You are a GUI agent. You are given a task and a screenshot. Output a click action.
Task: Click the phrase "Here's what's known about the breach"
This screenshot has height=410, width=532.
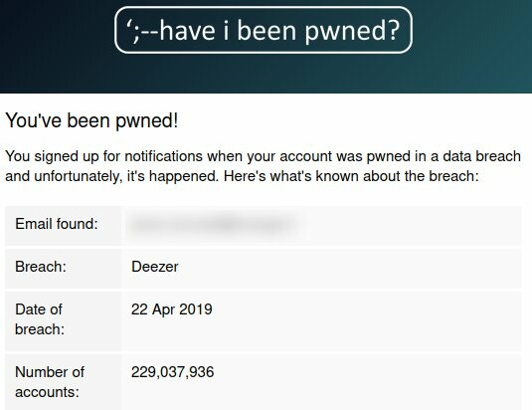(349, 176)
